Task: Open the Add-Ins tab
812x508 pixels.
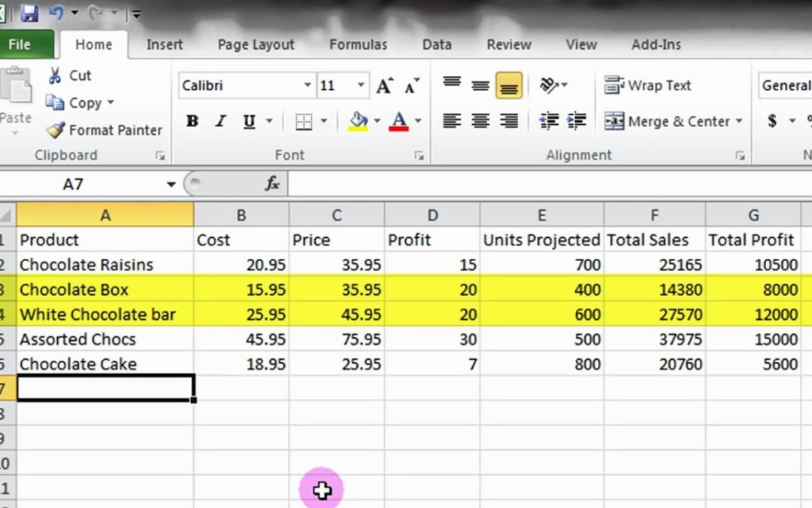Action: (x=656, y=44)
